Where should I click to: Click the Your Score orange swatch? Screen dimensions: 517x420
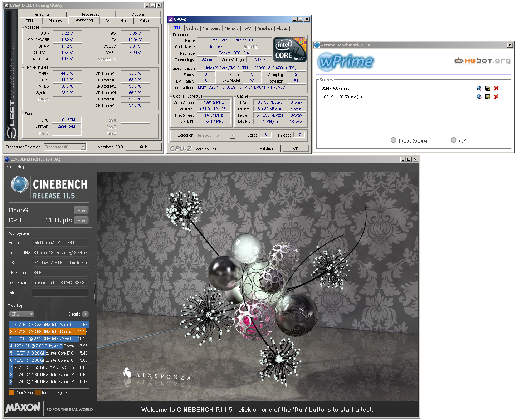tap(11, 393)
